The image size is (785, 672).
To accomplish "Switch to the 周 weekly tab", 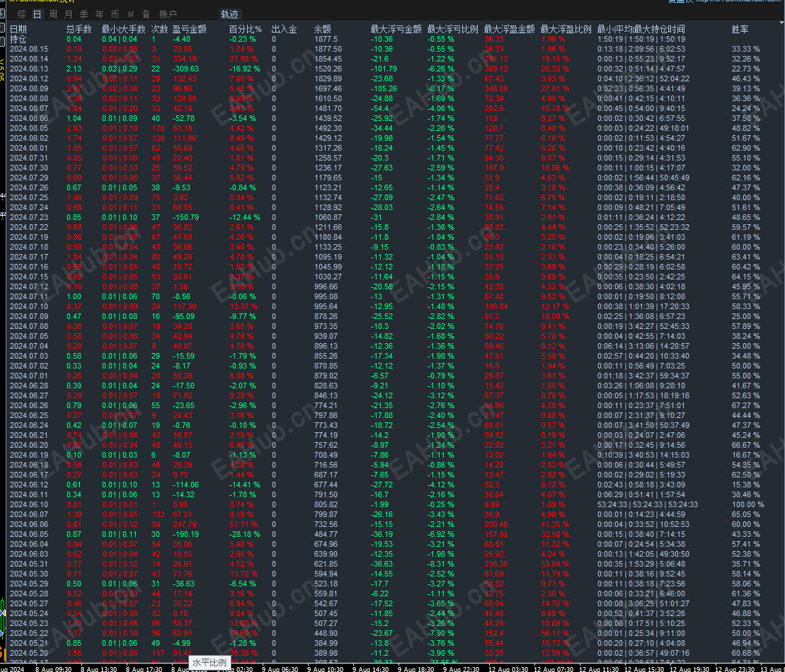I will click(x=53, y=14).
